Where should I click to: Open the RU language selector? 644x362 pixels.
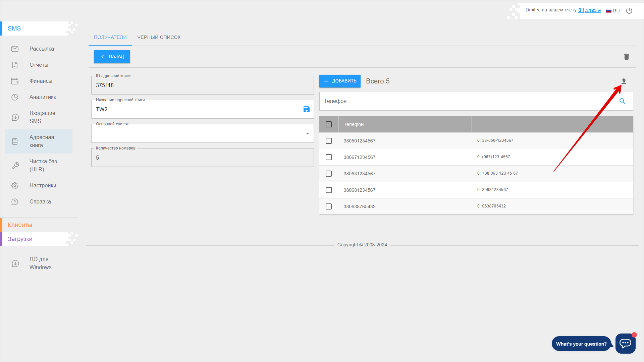point(613,11)
